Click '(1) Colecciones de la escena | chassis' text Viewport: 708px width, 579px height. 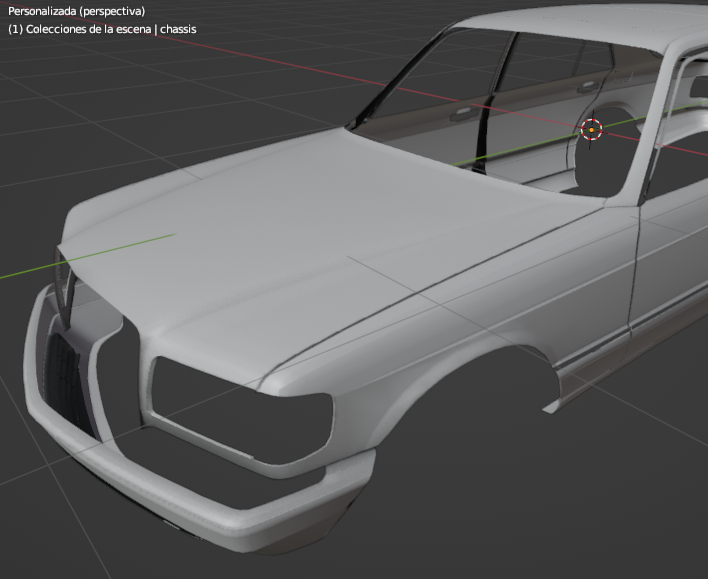pos(102,29)
